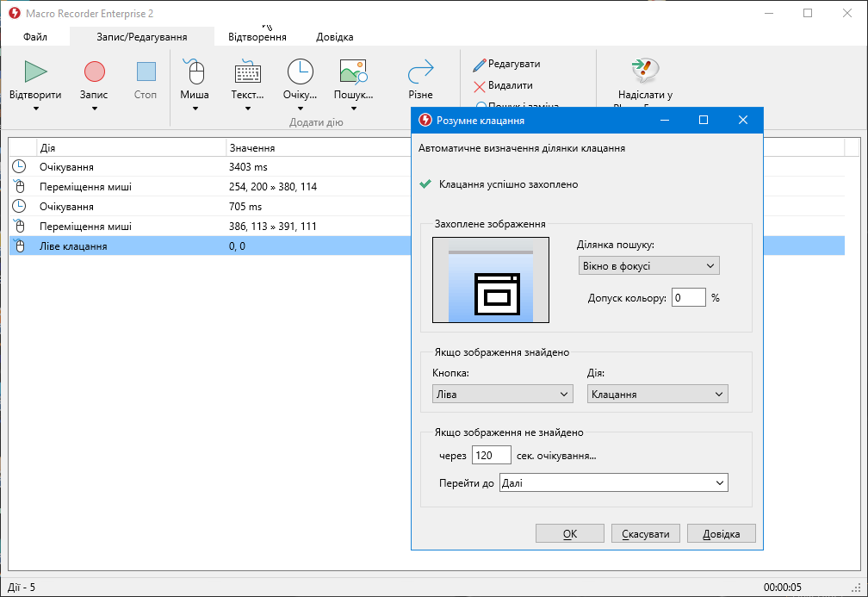
Task: Click the mouse icon of the Ліве клацання row
Action: click(x=19, y=246)
